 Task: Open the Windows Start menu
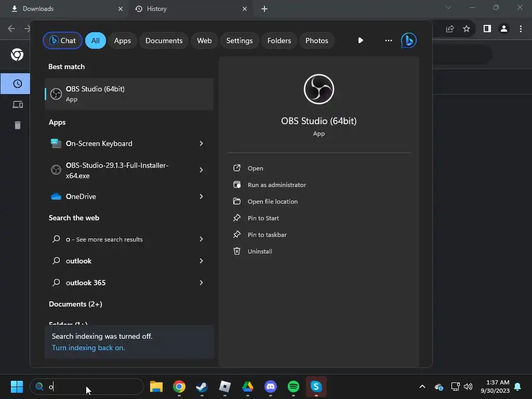[17, 387]
